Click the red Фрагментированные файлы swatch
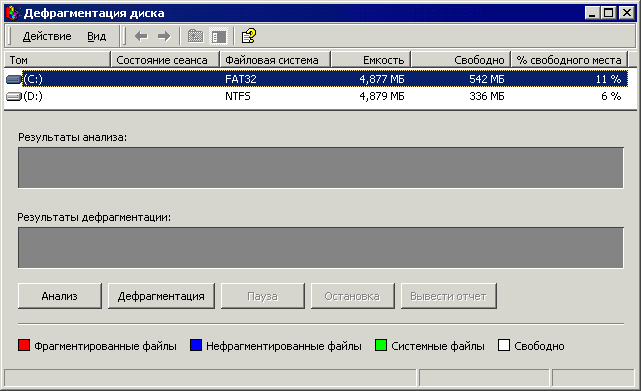Image resolution: width=641 pixels, height=391 pixels. pyautogui.click(x=24, y=345)
